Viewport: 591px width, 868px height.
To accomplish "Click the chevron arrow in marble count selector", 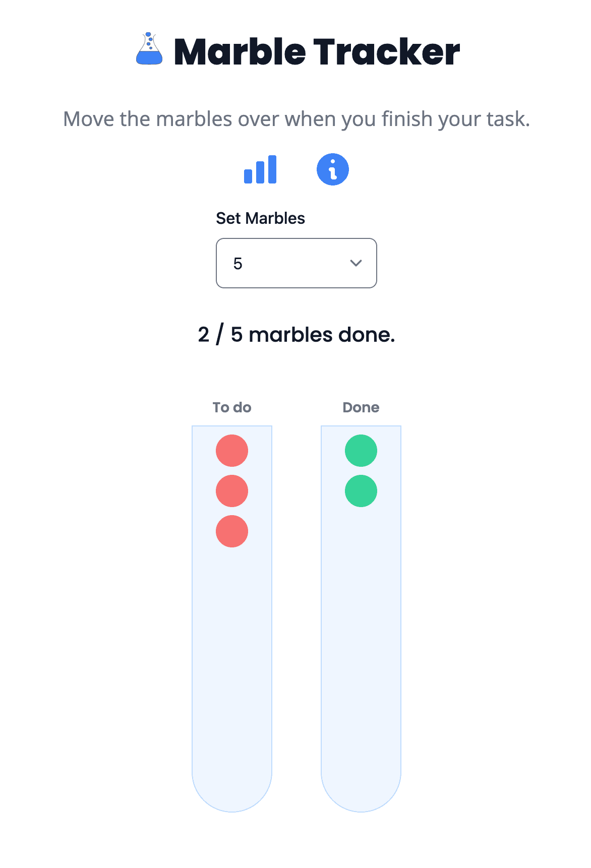I will tap(356, 263).
